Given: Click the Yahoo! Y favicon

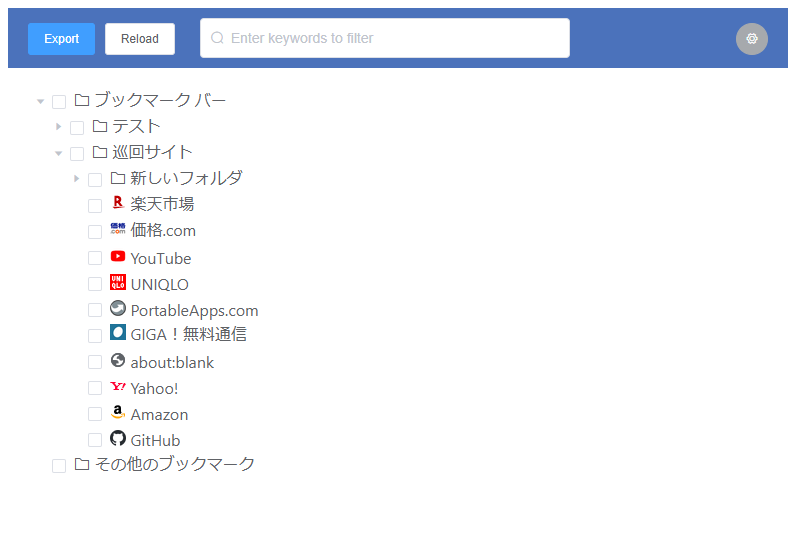Looking at the screenshot, I should click(118, 387).
